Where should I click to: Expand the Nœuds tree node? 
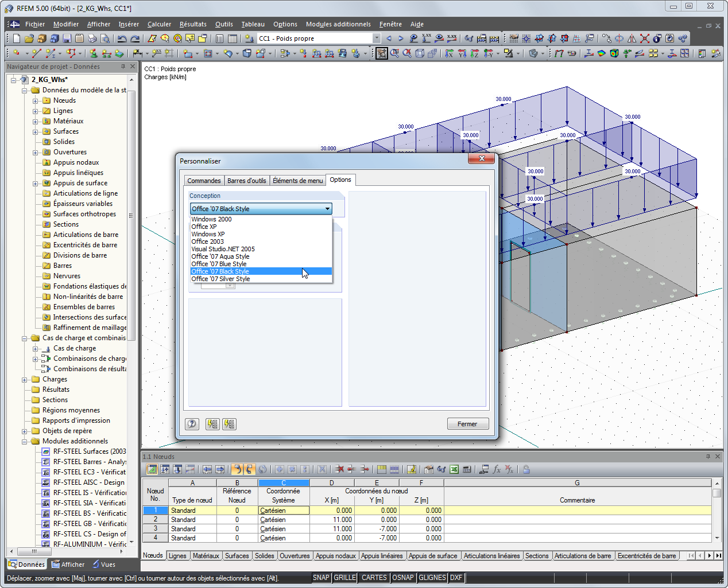tap(35, 101)
